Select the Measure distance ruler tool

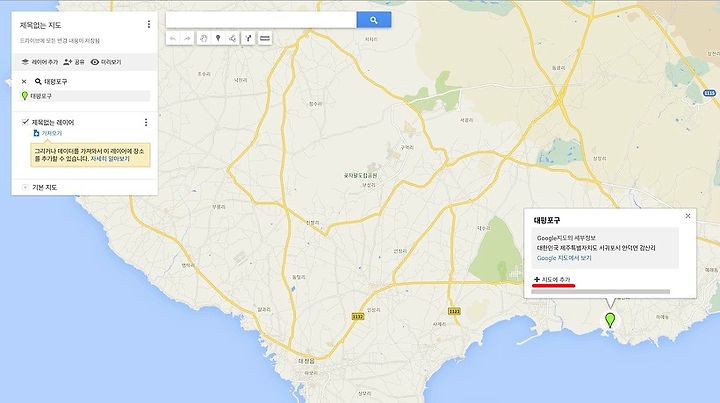pos(264,39)
